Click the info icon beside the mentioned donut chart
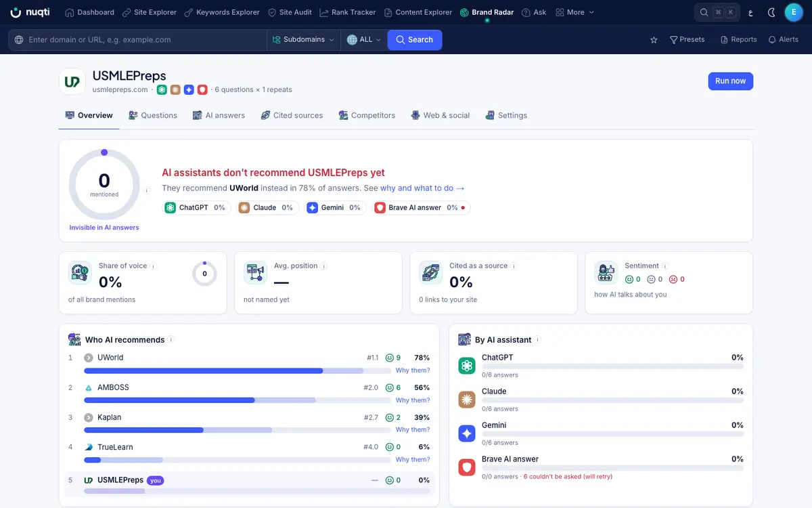812x508 pixels. pyautogui.click(x=147, y=190)
